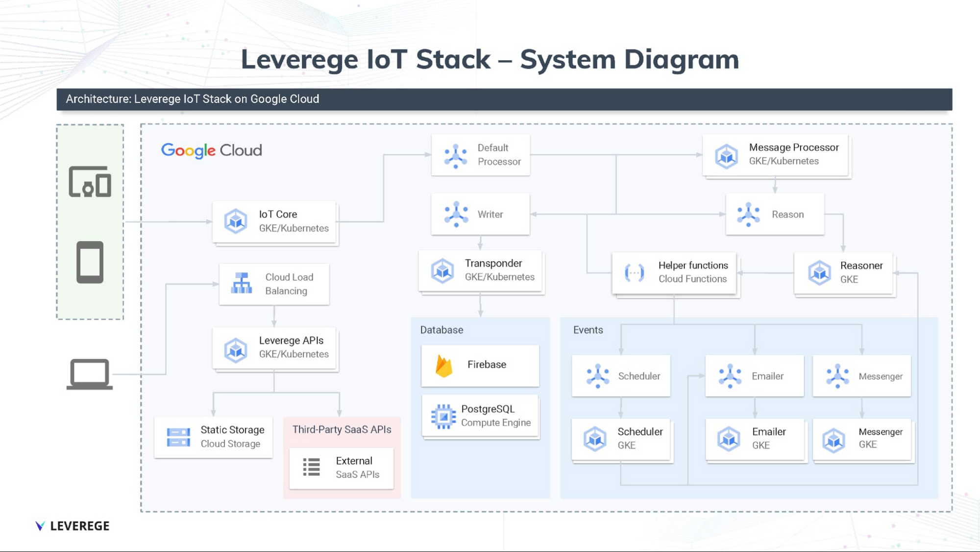Click the Google Cloud logo
Screen dimensions: 980x552
click(212, 150)
